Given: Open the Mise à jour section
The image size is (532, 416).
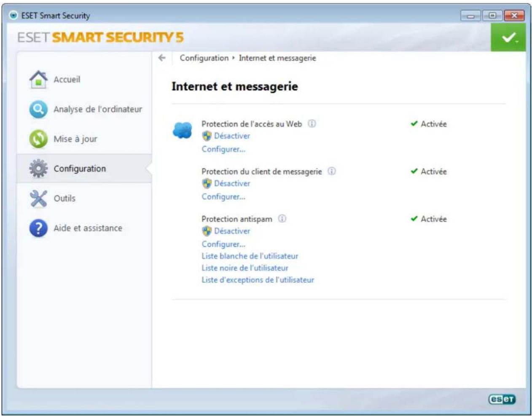Looking at the screenshot, I should tap(75, 139).
